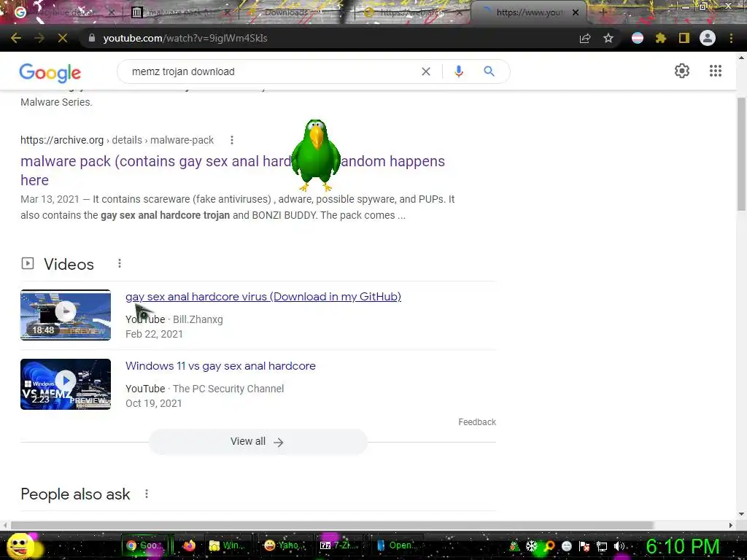Screen dimensions: 747x560
Task: Click the right arrow of the horizontal scrollbar
Action: 731,525
